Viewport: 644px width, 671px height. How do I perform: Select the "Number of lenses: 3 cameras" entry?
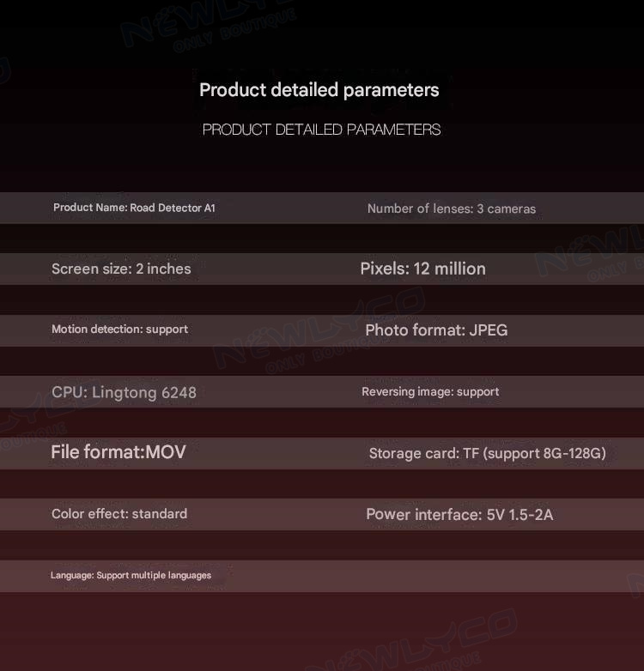[451, 209]
